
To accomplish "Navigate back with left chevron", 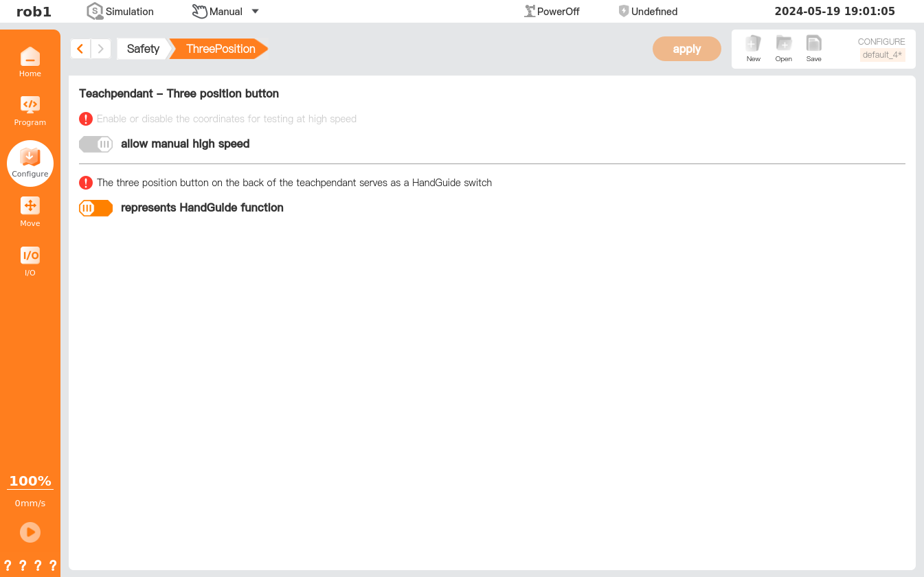I will tap(80, 49).
